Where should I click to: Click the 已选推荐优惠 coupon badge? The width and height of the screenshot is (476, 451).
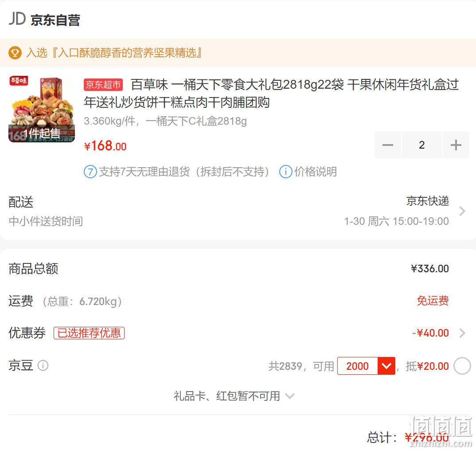(x=89, y=333)
